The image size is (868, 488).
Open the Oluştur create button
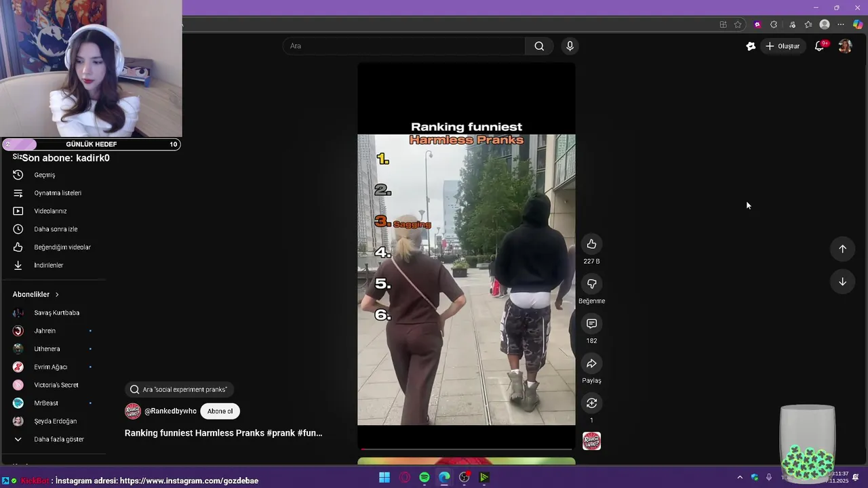(783, 46)
